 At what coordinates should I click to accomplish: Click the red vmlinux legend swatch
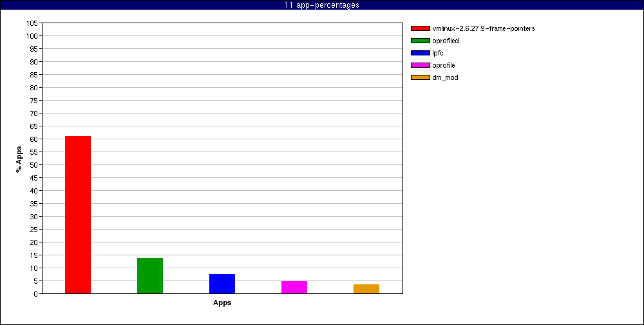coord(420,28)
